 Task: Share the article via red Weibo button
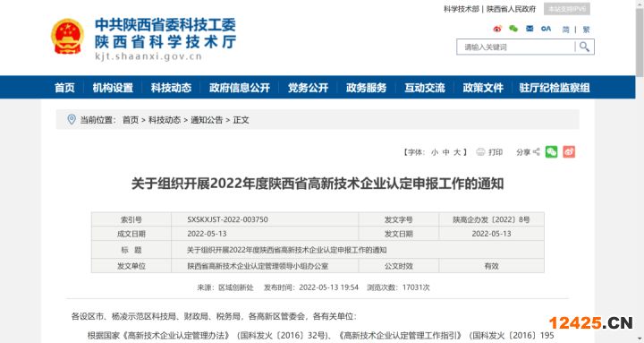pos(569,151)
